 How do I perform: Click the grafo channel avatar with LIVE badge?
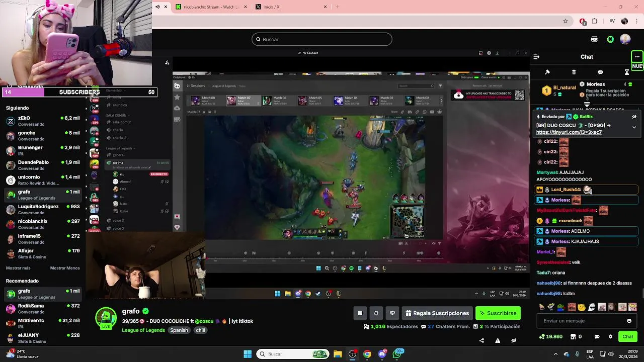106,318
